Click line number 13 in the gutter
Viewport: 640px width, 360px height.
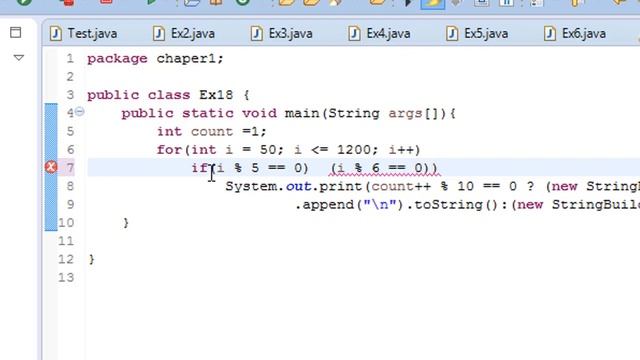[x=66, y=278]
